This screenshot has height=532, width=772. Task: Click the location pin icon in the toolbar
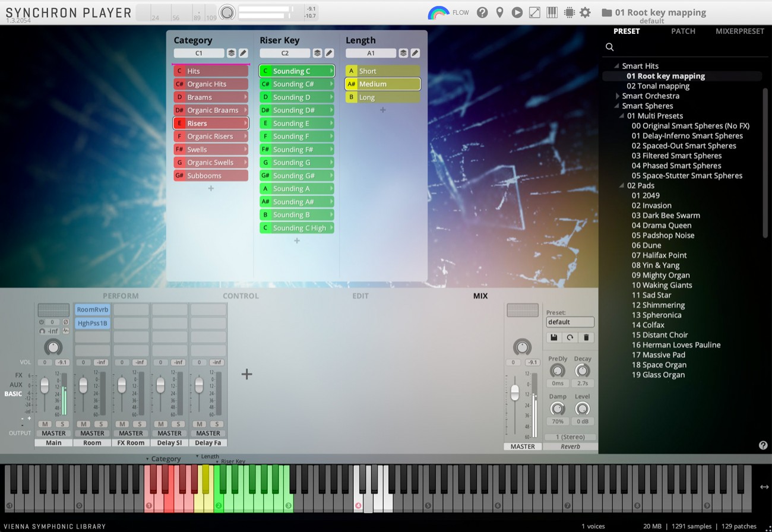(499, 12)
